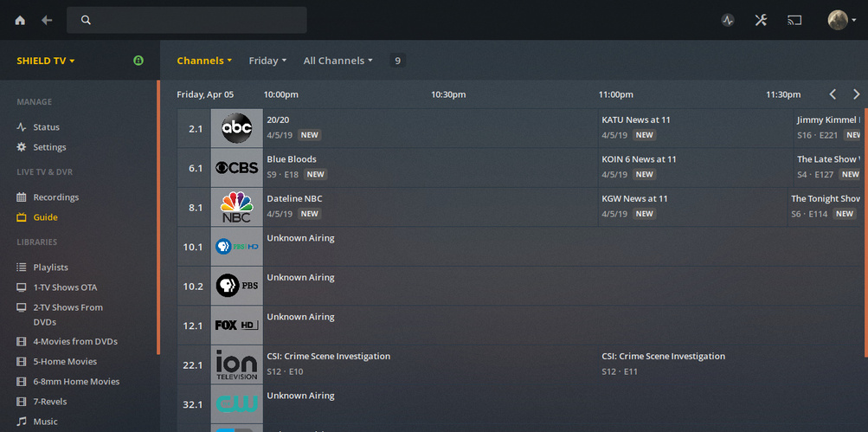Select the FOX HD channel logo
This screenshot has height=432, width=868.
point(237,326)
